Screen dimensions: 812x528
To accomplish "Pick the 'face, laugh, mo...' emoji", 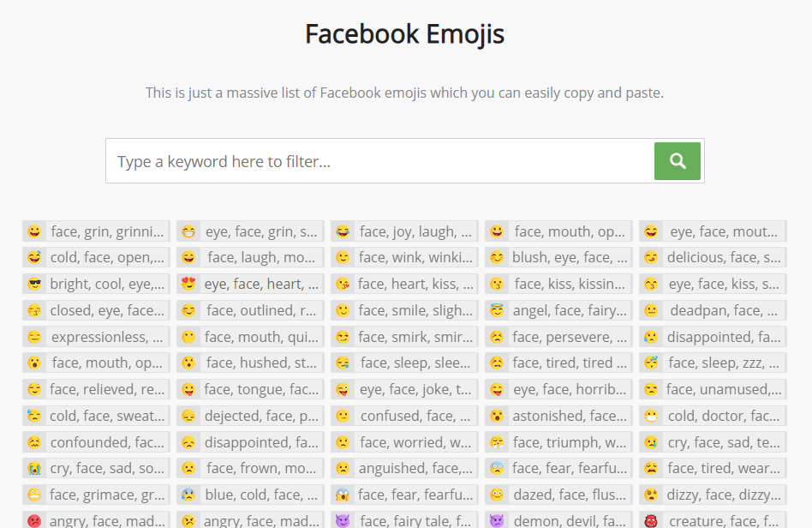I will [x=251, y=257].
